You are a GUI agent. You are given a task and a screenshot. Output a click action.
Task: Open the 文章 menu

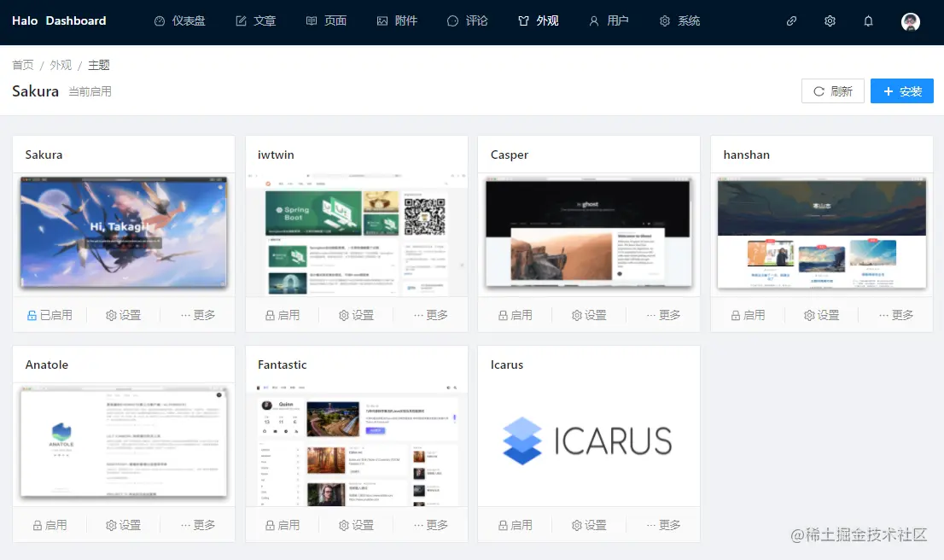click(256, 21)
